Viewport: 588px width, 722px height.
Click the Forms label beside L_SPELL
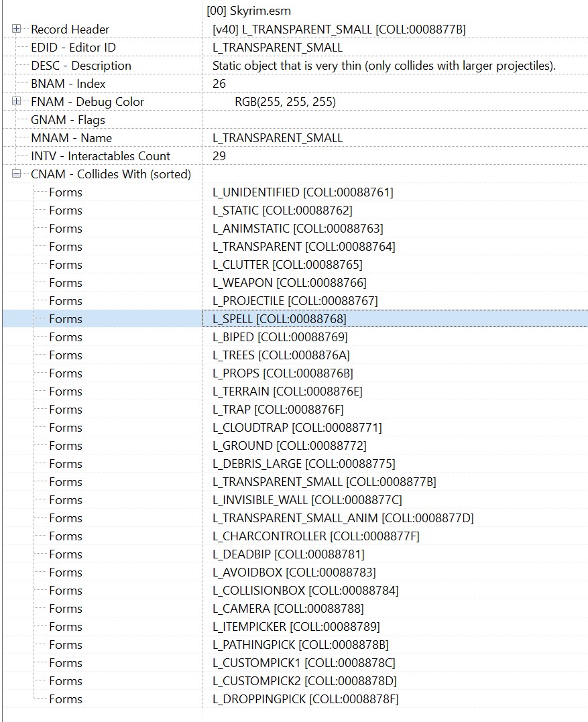(66, 318)
